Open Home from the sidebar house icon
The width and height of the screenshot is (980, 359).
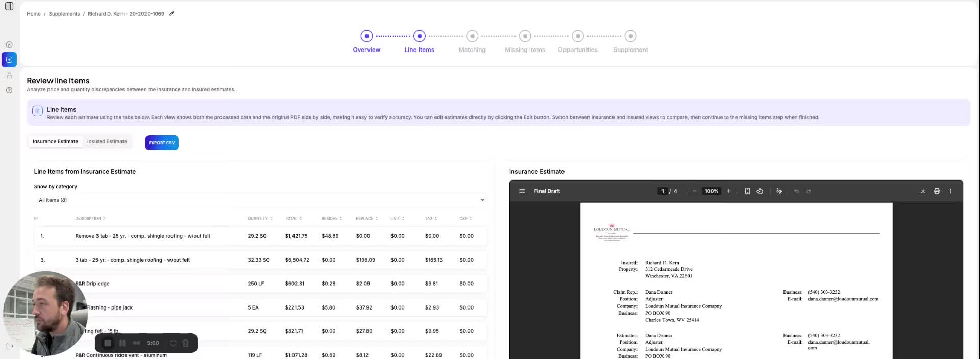pyautogui.click(x=9, y=44)
